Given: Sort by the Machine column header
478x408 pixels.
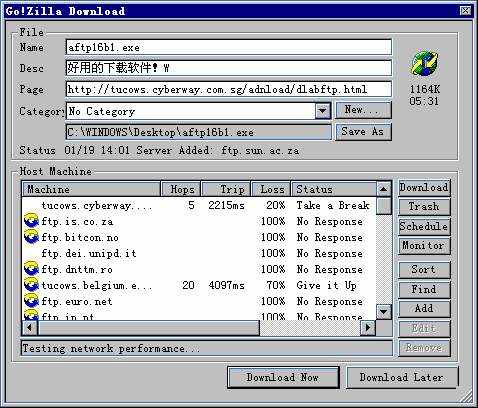Looking at the screenshot, I should (x=91, y=189).
